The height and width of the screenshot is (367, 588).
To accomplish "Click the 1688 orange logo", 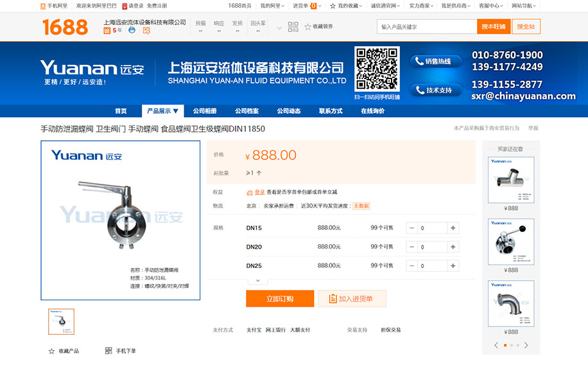I will tap(65, 27).
